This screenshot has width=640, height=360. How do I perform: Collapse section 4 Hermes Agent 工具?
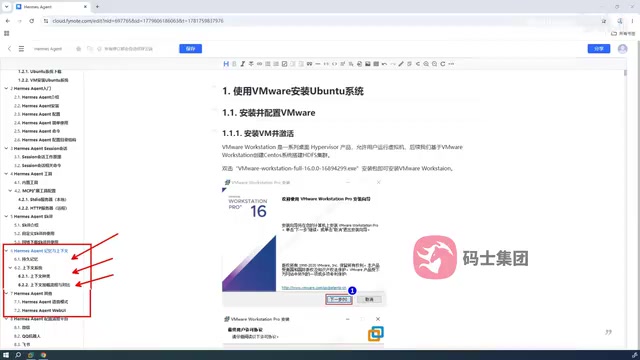point(6,174)
